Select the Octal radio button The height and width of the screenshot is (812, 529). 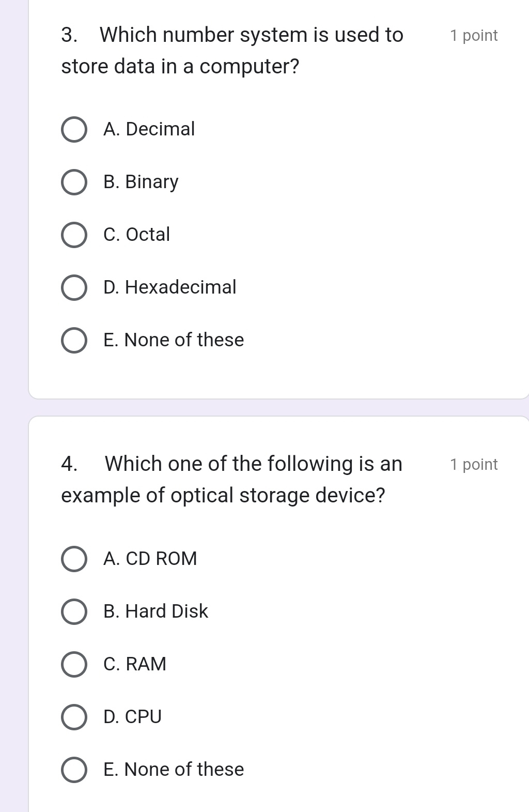74,235
